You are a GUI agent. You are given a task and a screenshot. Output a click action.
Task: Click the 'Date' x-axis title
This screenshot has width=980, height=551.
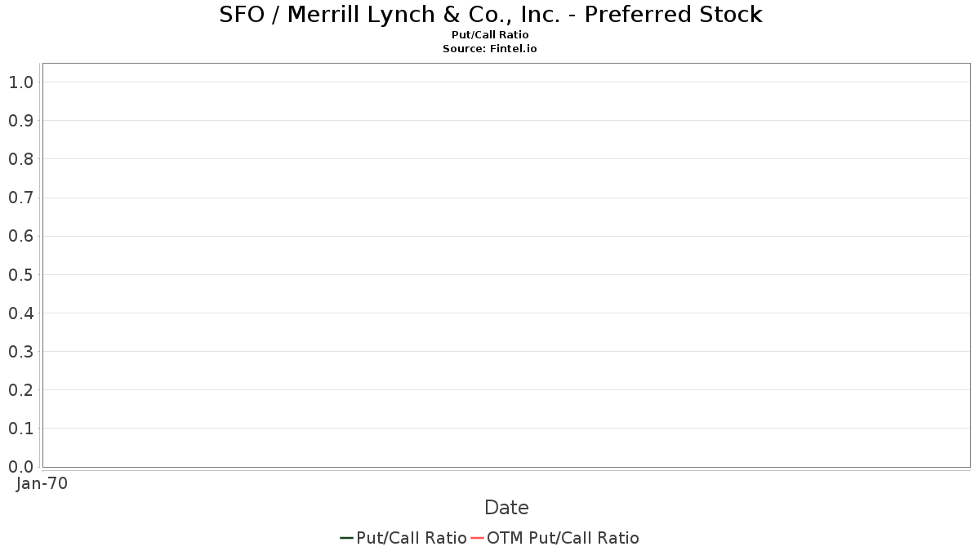pos(506,508)
